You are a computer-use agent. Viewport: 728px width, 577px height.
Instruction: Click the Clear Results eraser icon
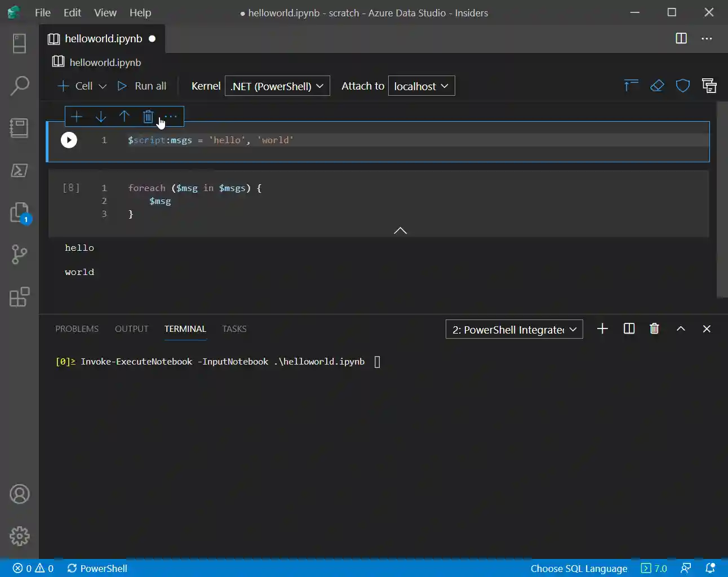[656, 86]
